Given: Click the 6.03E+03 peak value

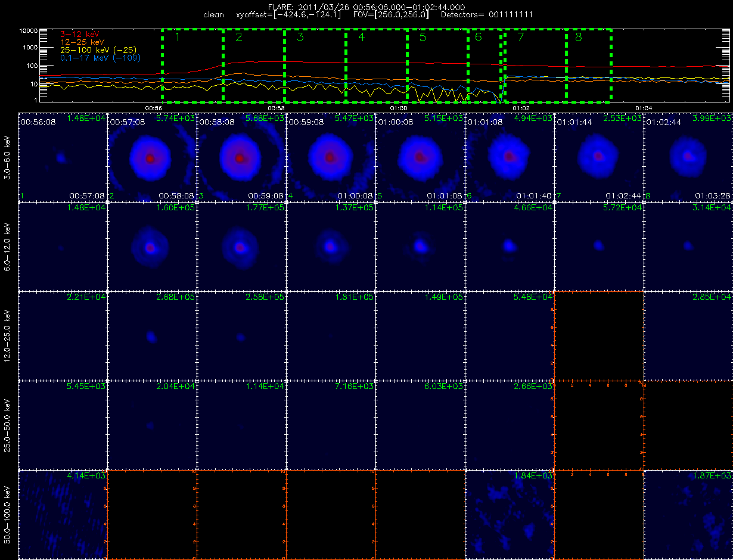Looking at the screenshot, I should point(444,386).
